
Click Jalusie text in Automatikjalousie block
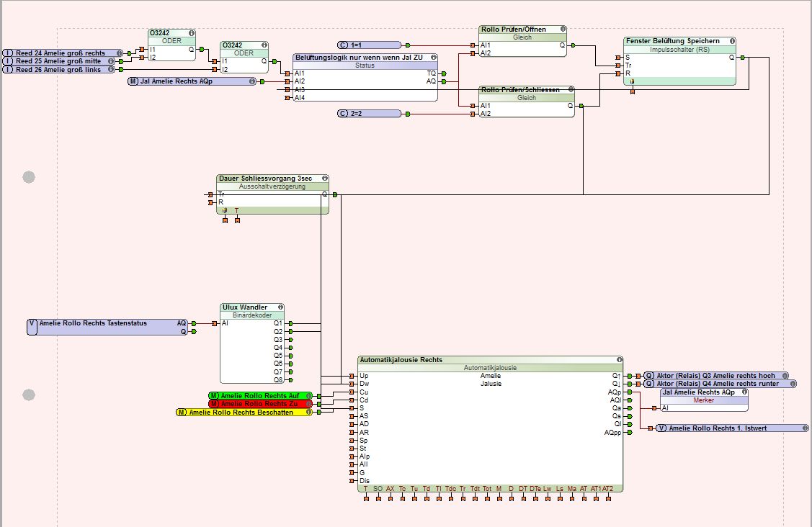(x=491, y=384)
